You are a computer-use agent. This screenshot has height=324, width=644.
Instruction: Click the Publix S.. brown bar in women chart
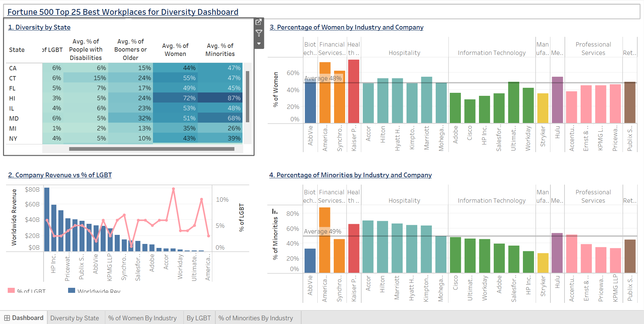click(x=630, y=102)
